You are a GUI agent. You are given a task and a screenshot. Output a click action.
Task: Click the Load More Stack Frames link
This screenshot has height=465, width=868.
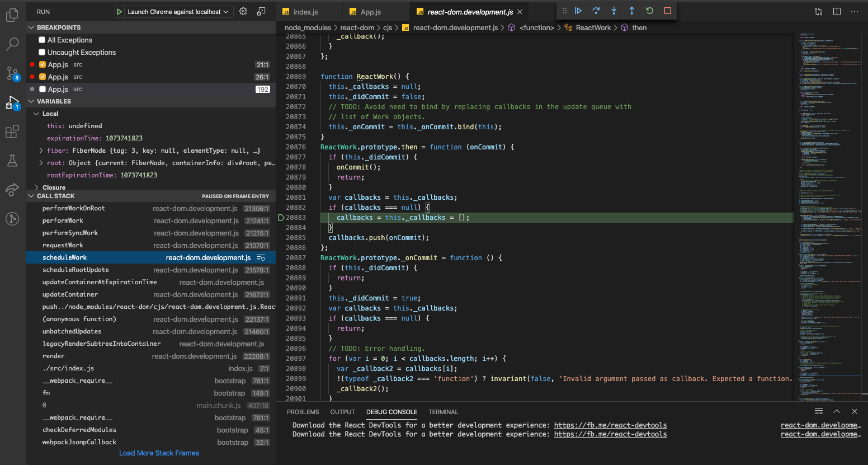159,453
